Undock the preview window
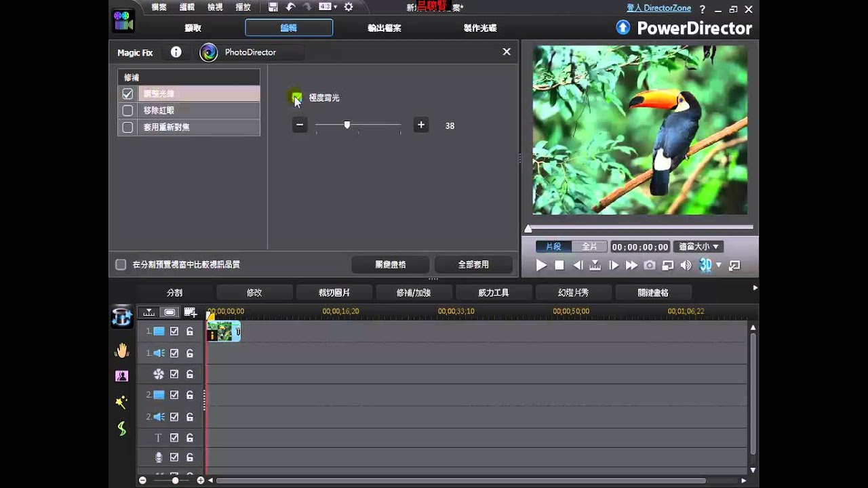 pyautogui.click(x=734, y=265)
